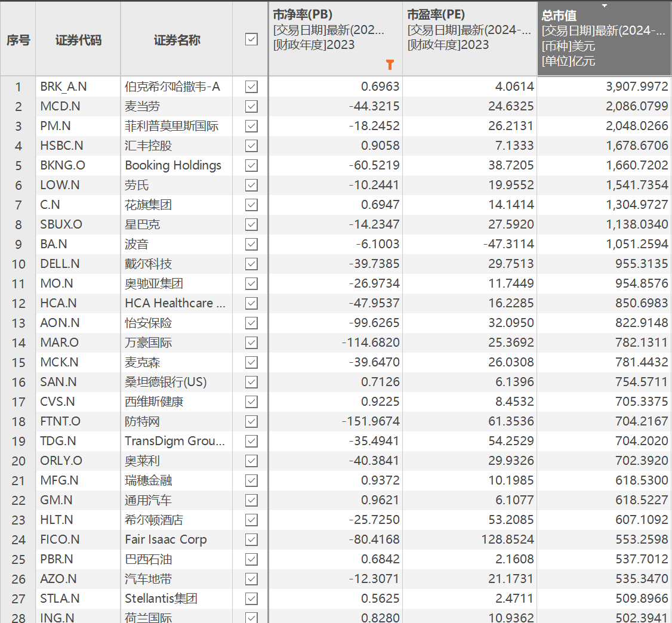This screenshot has width=672, height=623.
Task: Select security code ORLY.O
Action: (61, 461)
